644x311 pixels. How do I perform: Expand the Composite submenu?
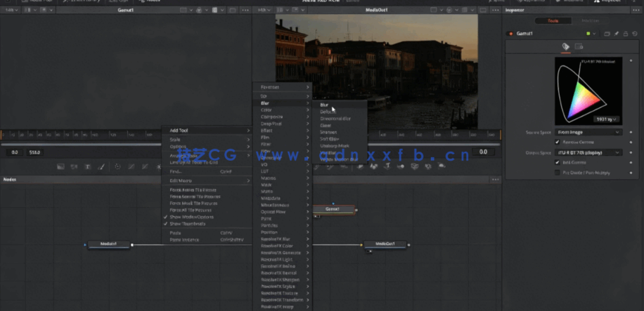click(x=283, y=117)
